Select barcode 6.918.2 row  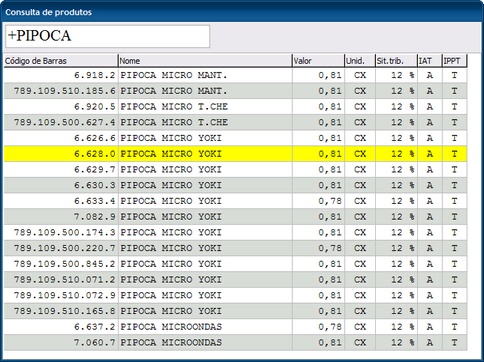235,75
